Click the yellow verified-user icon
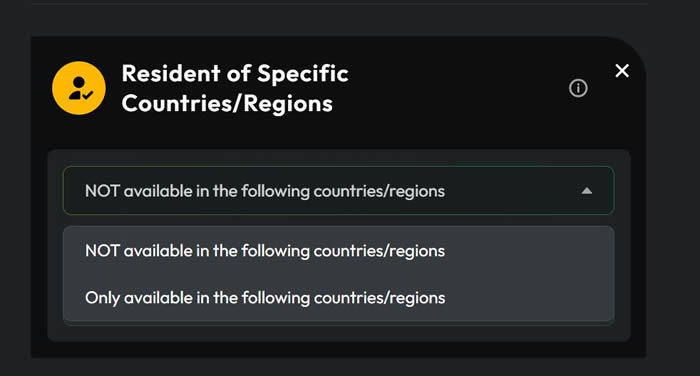The image size is (700, 376). tap(79, 88)
